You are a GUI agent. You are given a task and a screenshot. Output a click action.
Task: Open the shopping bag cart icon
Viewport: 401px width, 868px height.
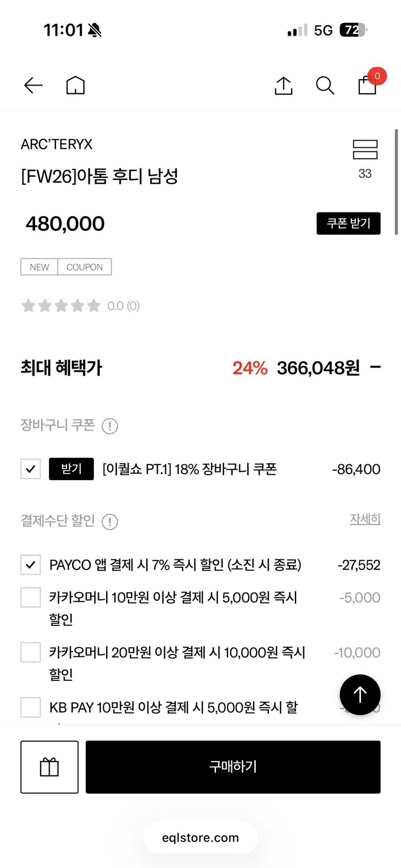[x=368, y=85]
